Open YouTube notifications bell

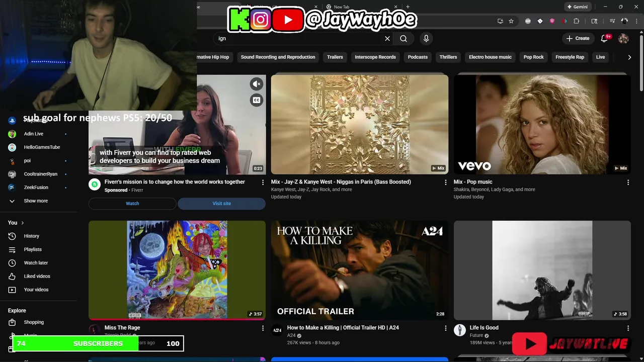click(x=605, y=38)
